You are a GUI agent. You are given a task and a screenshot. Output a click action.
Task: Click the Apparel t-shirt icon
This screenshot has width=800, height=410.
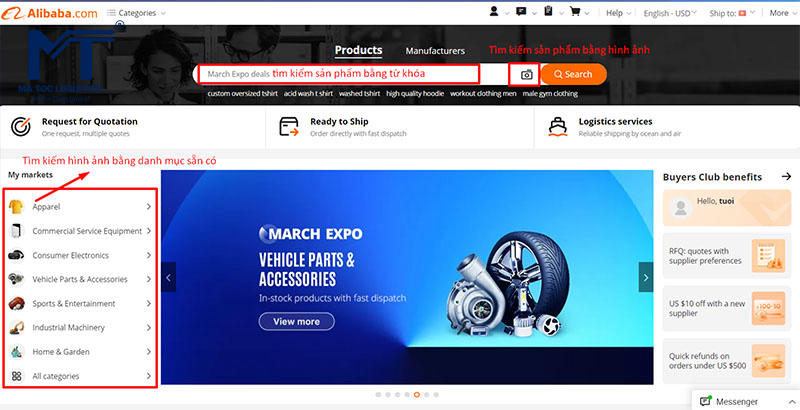coord(16,207)
